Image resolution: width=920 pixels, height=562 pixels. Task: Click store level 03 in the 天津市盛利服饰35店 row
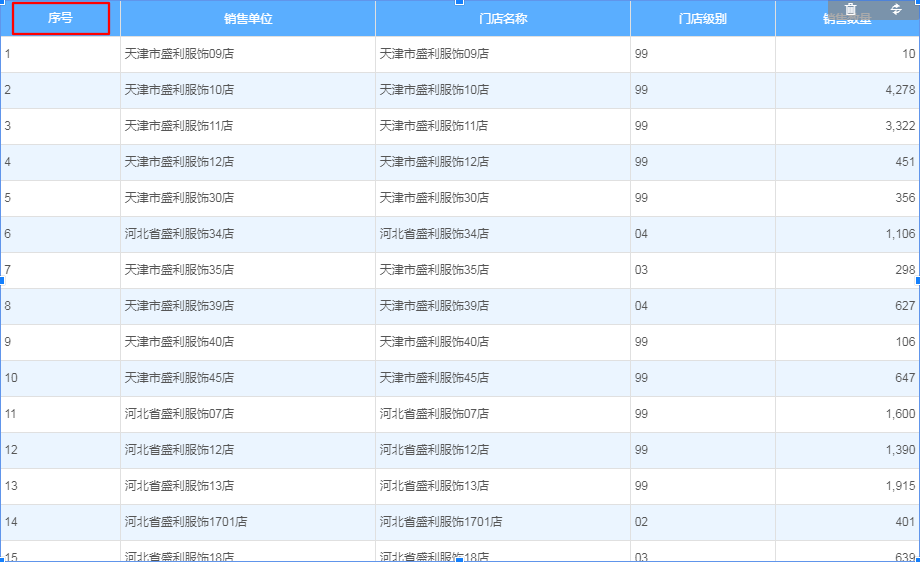pos(641,270)
